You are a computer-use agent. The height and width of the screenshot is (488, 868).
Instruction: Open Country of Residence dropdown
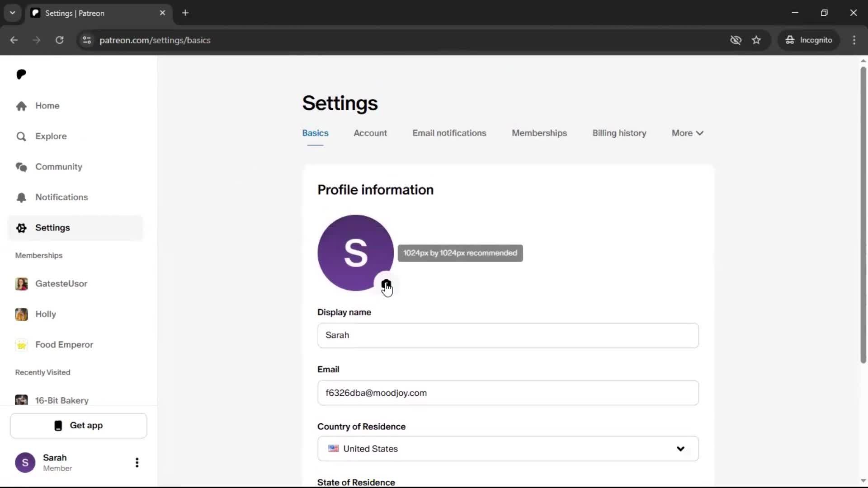(508, 449)
